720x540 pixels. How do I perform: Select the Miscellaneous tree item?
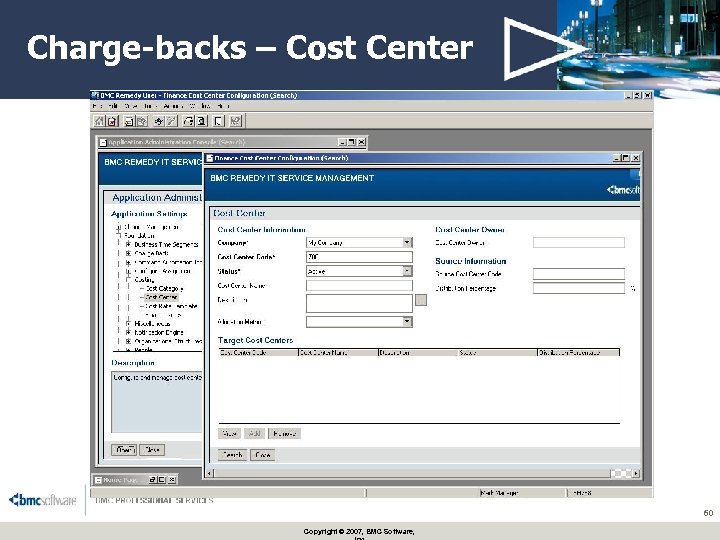coord(152,324)
